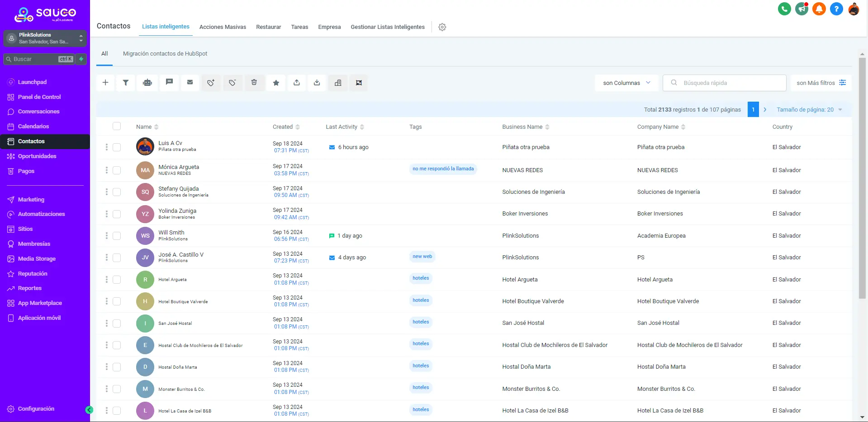The image size is (868, 422).
Task: Open row actions menu for Luis A Cv
Action: 107,147
